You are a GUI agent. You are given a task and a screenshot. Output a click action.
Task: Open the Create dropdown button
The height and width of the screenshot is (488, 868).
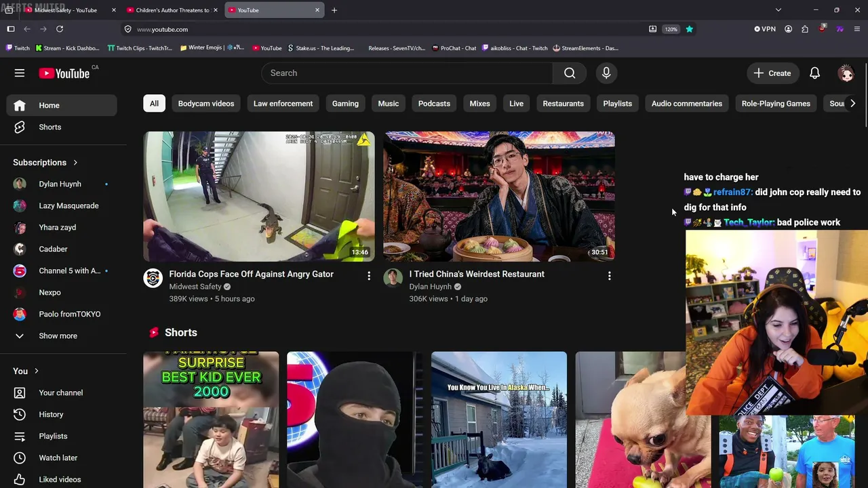pyautogui.click(x=772, y=73)
